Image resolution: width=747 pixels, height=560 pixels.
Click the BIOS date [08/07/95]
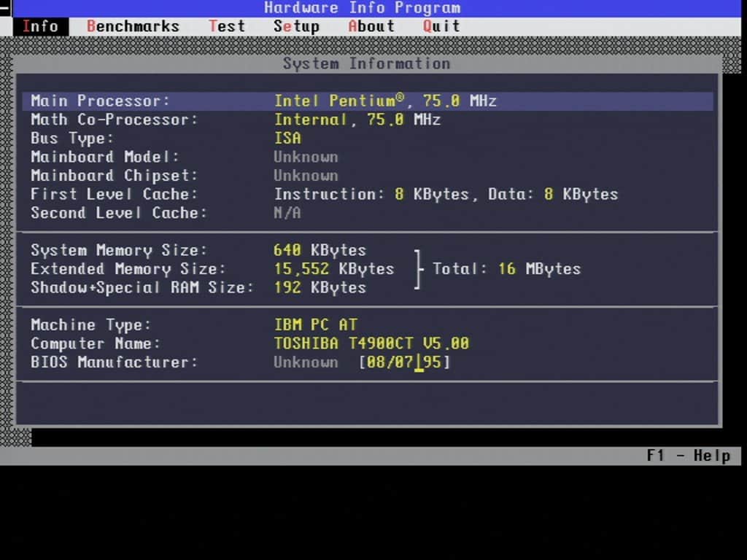tap(404, 362)
